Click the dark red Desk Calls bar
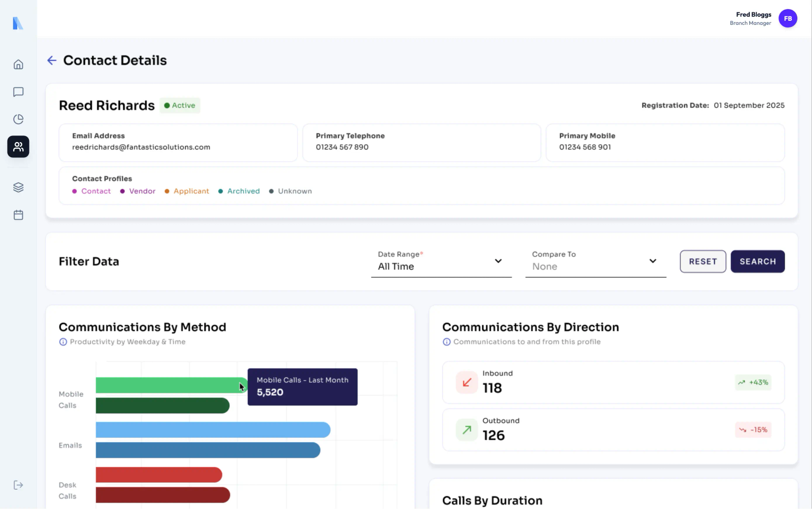 pos(163,495)
